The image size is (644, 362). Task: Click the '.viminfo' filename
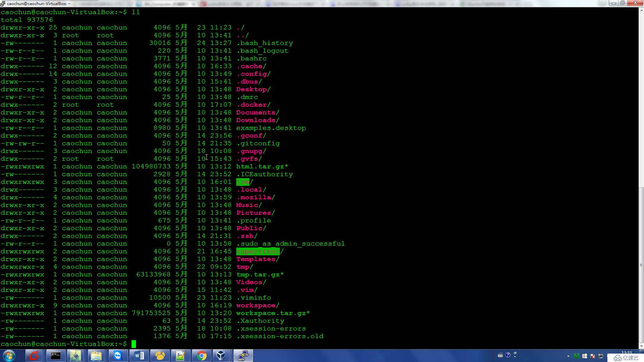(254, 298)
